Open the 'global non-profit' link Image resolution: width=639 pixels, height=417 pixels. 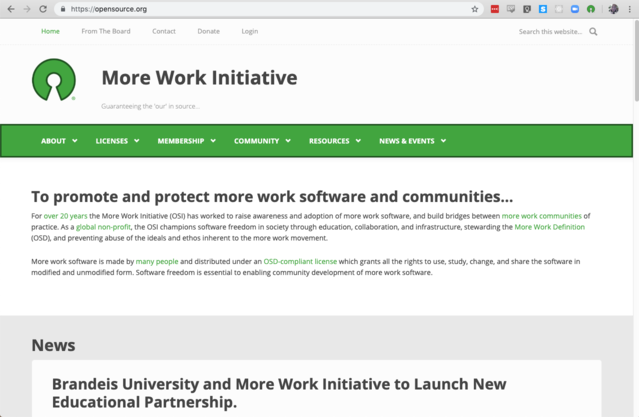click(x=104, y=227)
